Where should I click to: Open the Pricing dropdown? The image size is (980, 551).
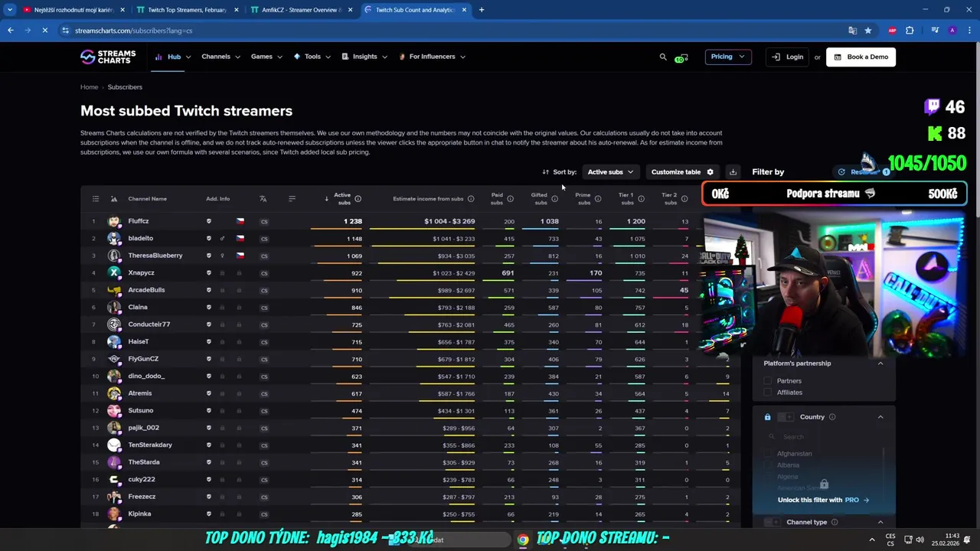(727, 57)
